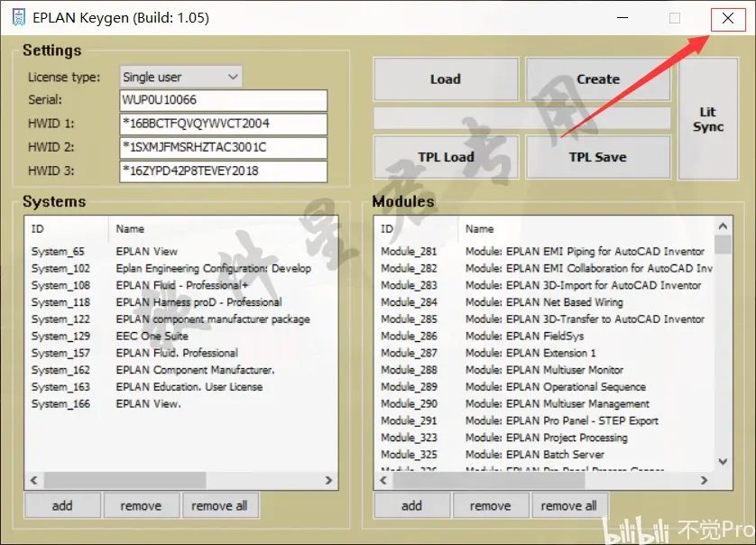Sort Systems list by Name column header

pos(221,229)
